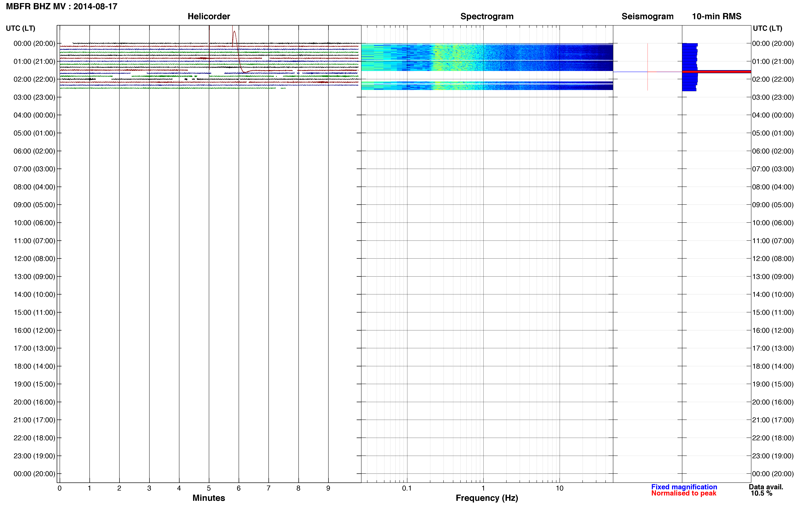
Task: Click the 9 tick on the Minutes axis
Action: click(328, 488)
